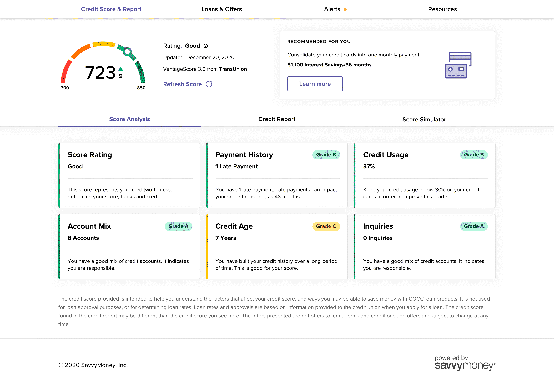Image resolution: width=554 pixels, height=392 pixels.
Task: Click the circular refresh arrow icon
Action: pyautogui.click(x=209, y=84)
